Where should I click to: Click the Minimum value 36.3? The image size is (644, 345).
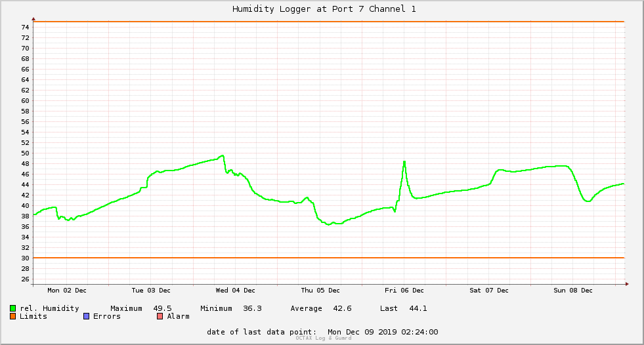(252, 308)
